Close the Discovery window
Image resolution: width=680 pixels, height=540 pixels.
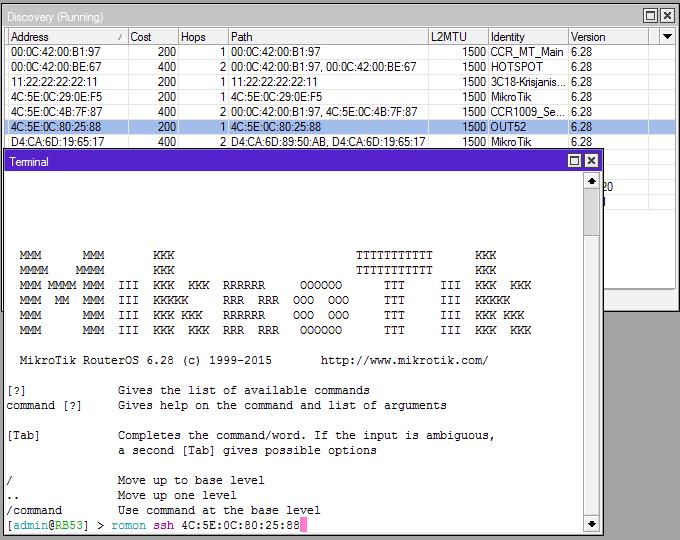pyautogui.click(x=667, y=16)
